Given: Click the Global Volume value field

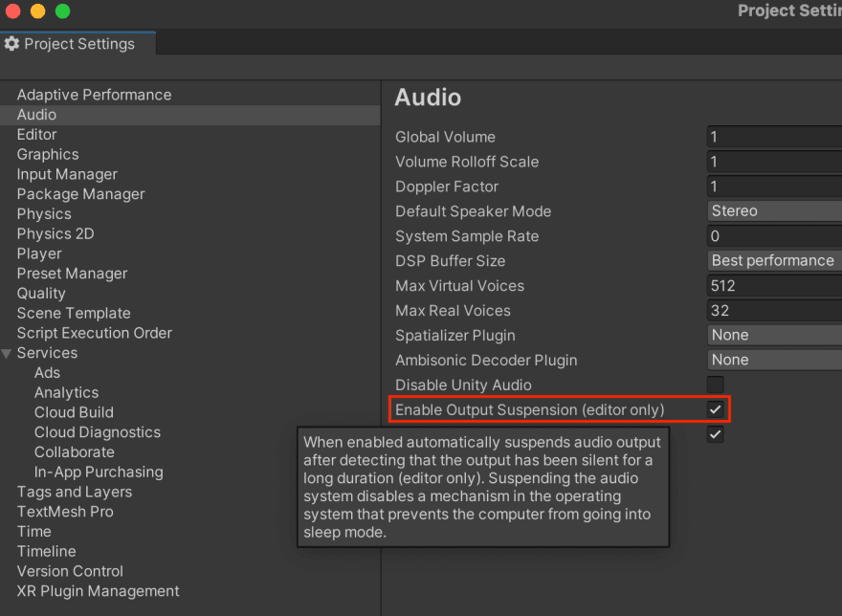Looking at the screenshot, I should [x=774, y=137].
